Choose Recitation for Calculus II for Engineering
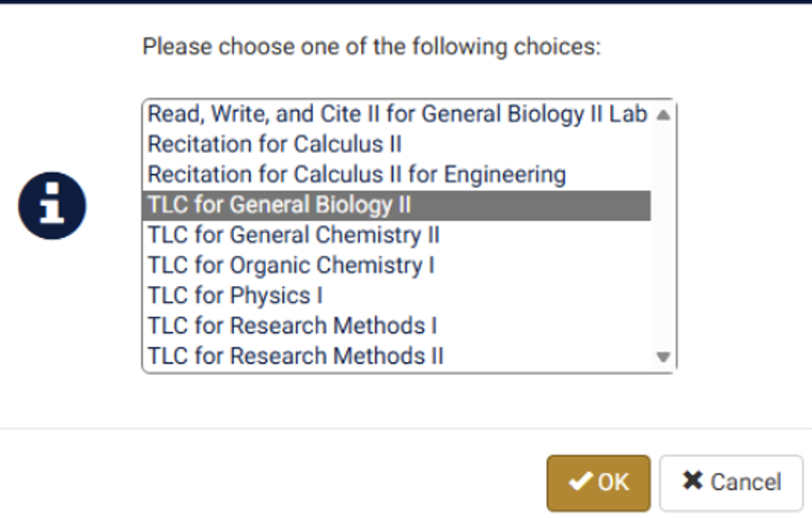This screenshot has width=812, height=518. click(x=356, y=175)
